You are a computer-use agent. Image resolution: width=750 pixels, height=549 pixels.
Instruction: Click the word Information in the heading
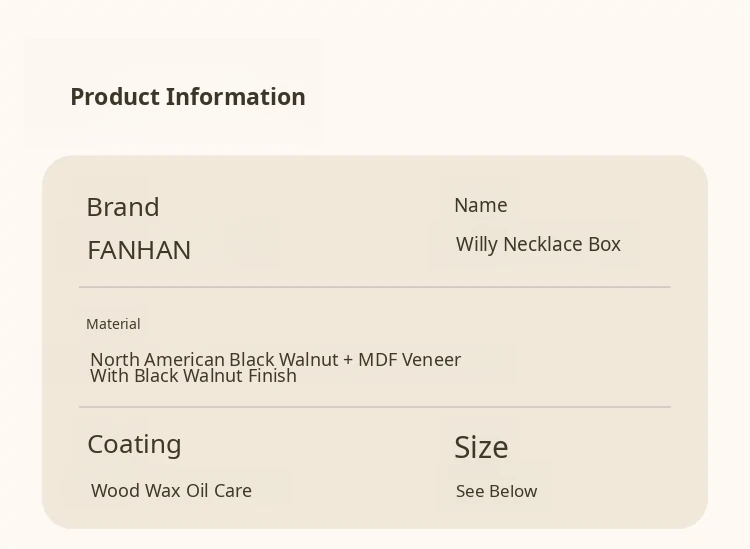point(236,97)
